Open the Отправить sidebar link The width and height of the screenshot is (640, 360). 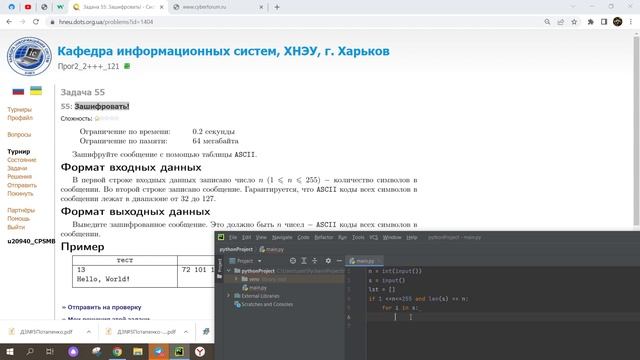coord(22,185)
